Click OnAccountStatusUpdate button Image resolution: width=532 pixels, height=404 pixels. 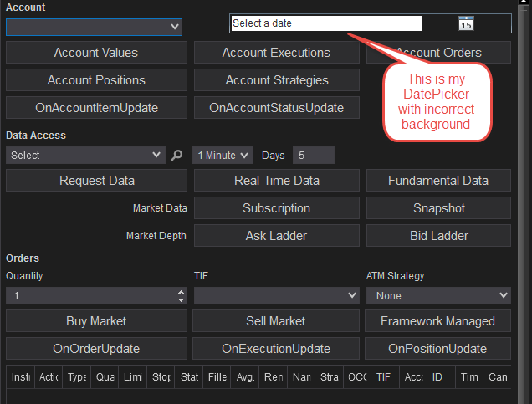click(x=277, y=108)
